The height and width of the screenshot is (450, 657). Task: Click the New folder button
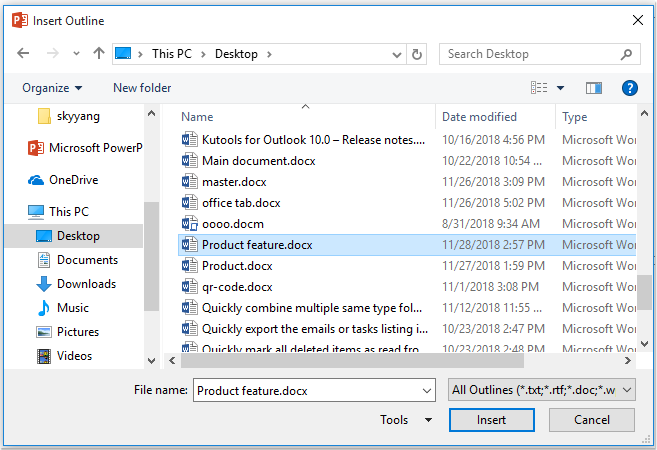(142, 88)
